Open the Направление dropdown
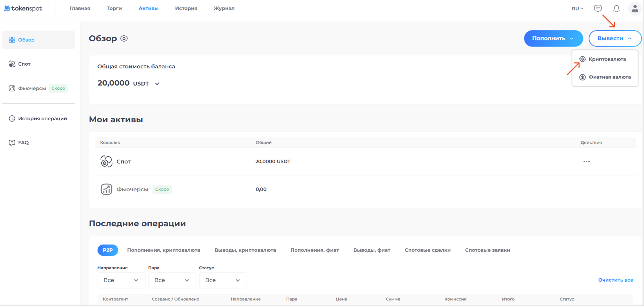The image size is (644, 306). 121,280
